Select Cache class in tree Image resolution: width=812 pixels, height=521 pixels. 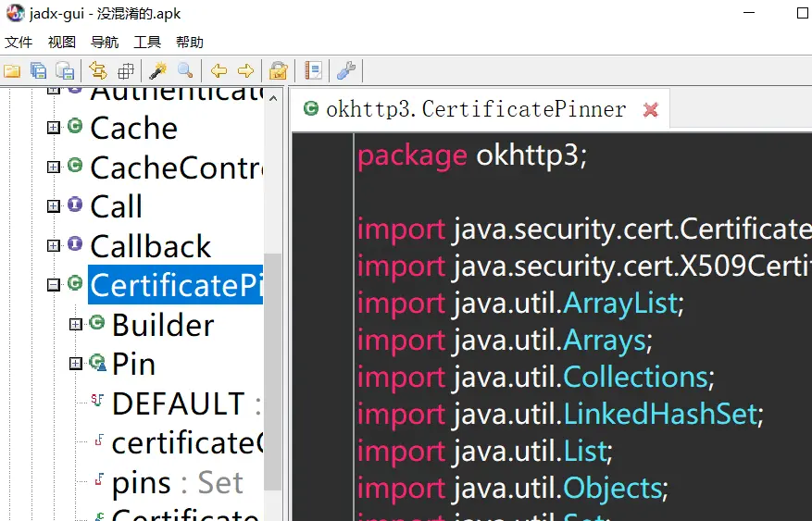[134, 128]
